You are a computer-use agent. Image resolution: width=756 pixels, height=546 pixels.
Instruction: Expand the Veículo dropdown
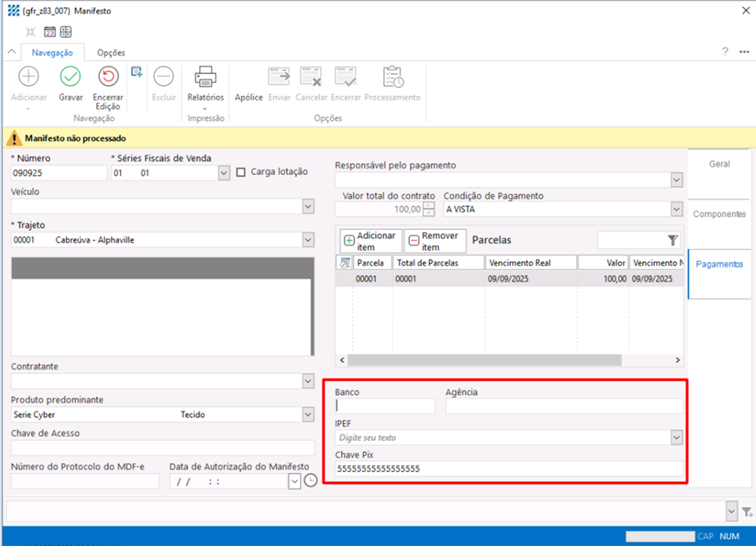(308, 206)
